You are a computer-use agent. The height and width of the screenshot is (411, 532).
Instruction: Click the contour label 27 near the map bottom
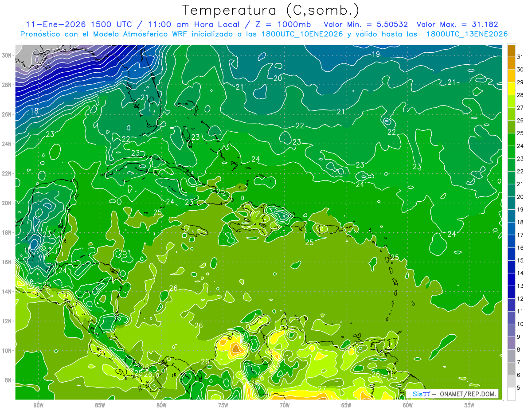322,388
